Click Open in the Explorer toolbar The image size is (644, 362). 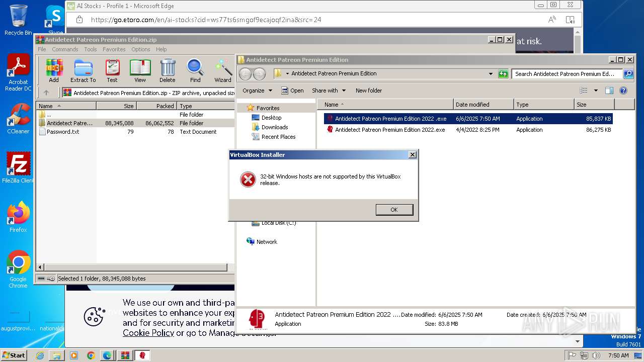click(x=292, y=90)
